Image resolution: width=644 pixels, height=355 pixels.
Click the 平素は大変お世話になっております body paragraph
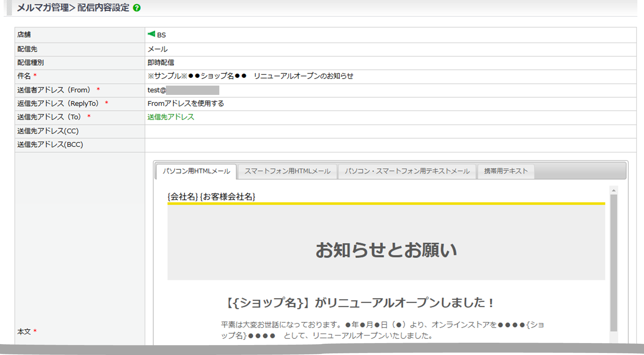tap(382, 330)
